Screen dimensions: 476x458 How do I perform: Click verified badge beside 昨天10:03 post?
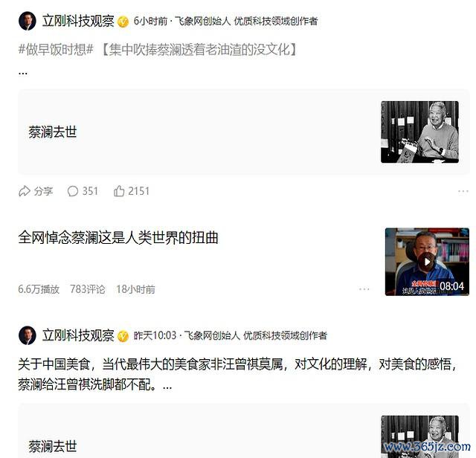click(123, 336)
